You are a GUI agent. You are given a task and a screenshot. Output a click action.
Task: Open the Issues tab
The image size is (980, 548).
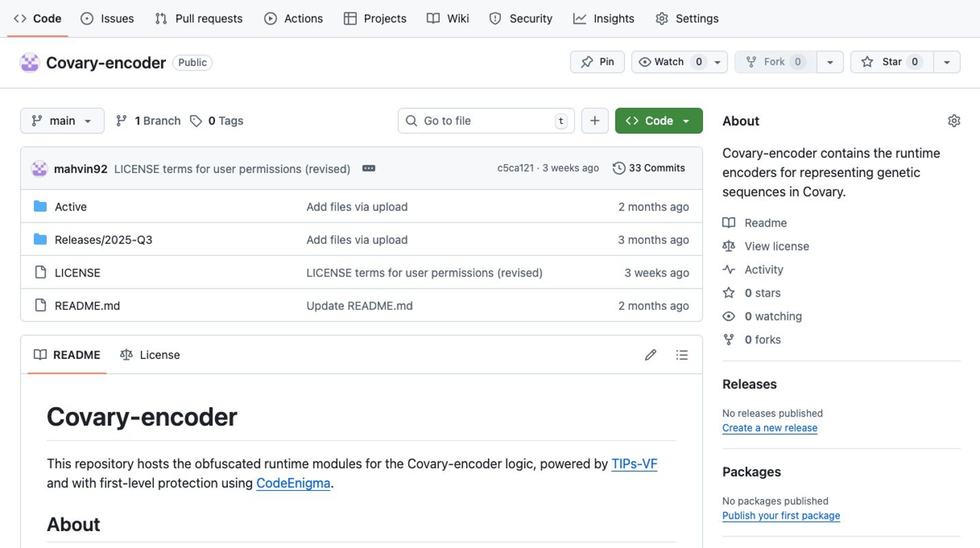pyautogui.click(x=107, y=18)
